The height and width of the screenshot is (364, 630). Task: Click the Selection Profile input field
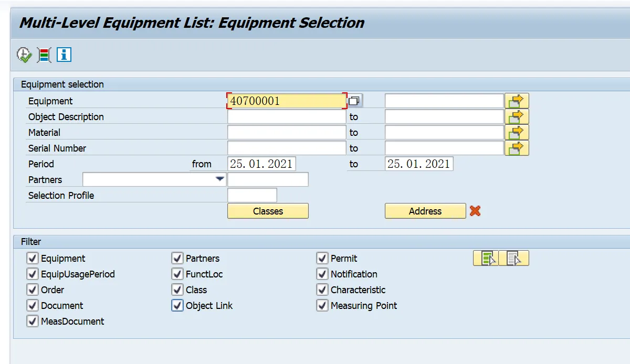point(252,195)
